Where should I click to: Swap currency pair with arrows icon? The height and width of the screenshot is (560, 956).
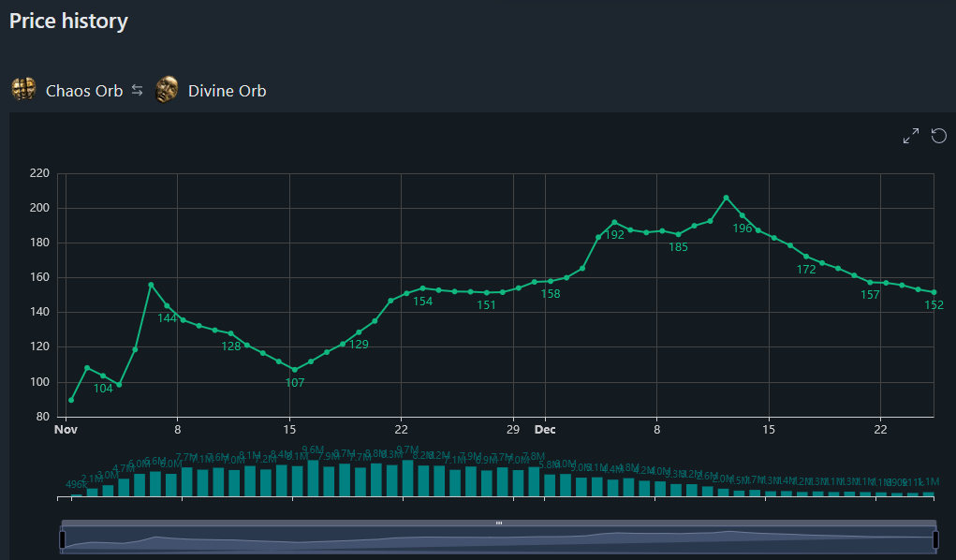[138, 90]
